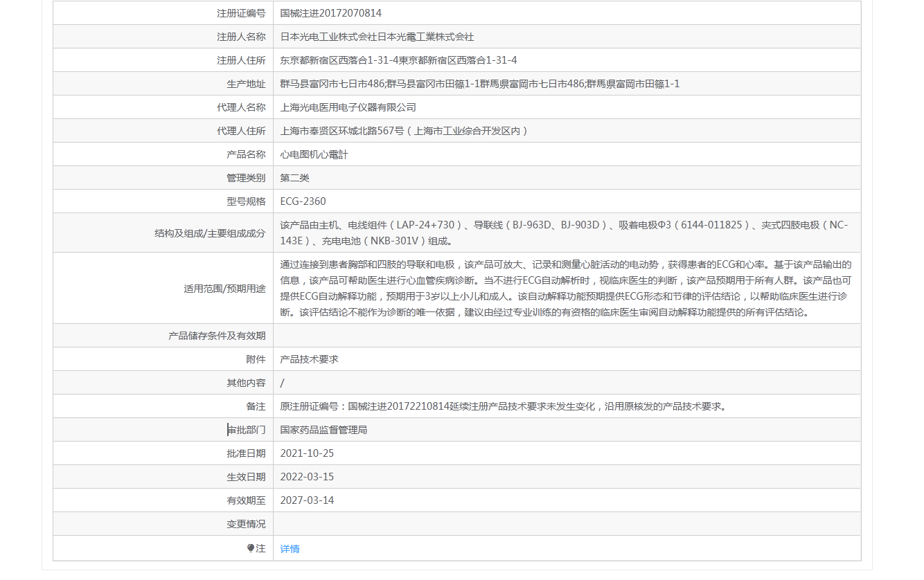Click the 生效日期 label
This screenshot has width=924, height=580.
click(246, 477)
